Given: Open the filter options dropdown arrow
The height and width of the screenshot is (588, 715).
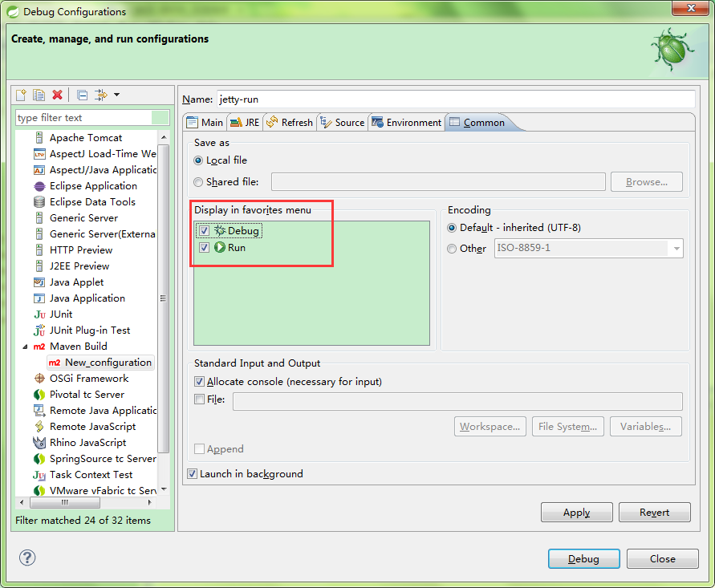Looking at the screenshot, I should (x=116, y=95).
